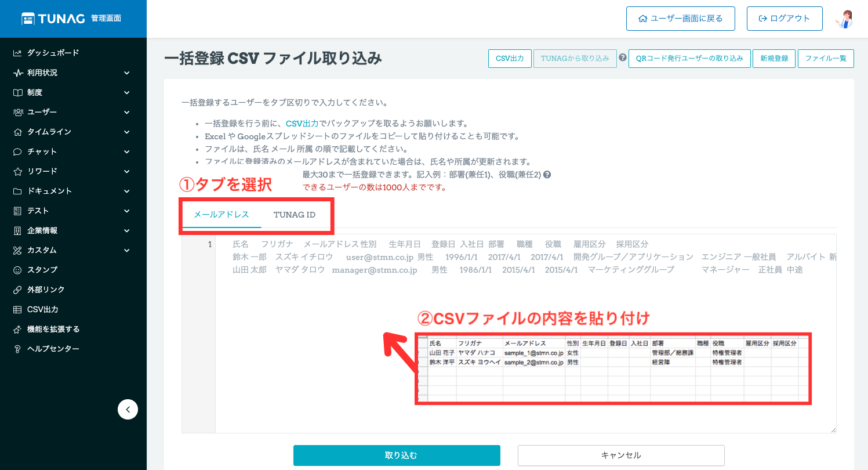
Task: Click the TUNAG logo icon
Action: tap(28, 19)
